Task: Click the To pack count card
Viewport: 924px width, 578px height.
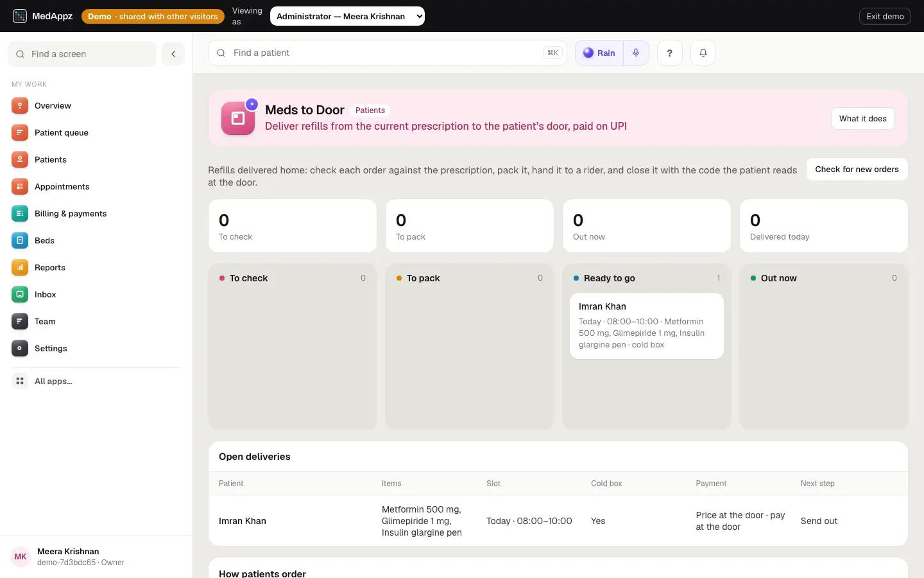Action: click(x=470, y=225)
